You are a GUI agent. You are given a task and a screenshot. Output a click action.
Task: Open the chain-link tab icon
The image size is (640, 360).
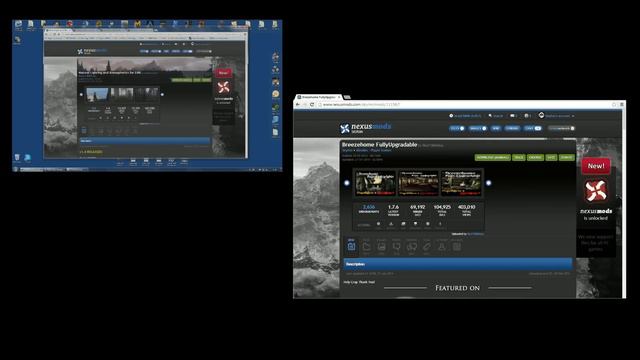427,246
